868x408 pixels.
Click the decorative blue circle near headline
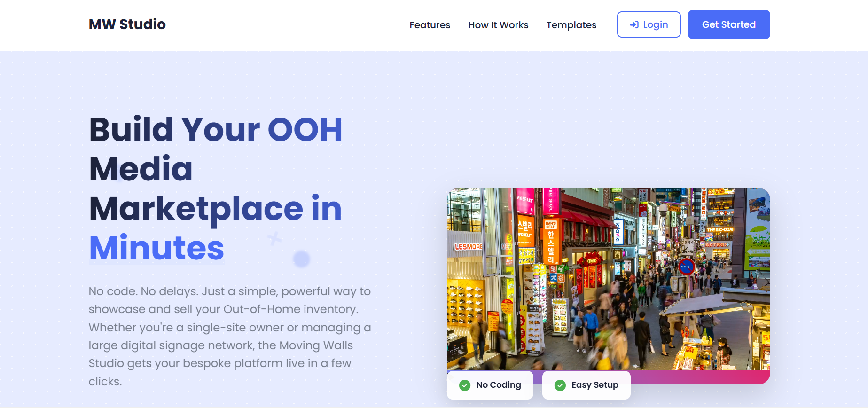coord(301,259)
